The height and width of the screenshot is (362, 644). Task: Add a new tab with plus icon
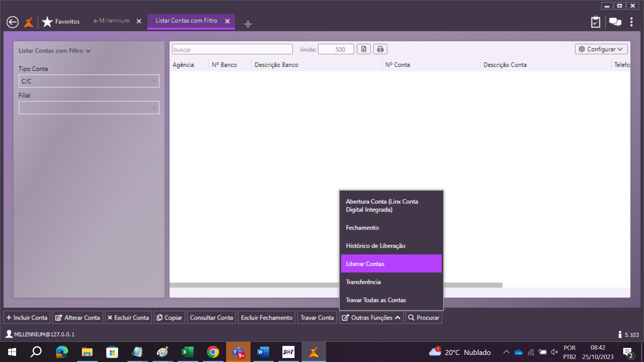[248, 24]
